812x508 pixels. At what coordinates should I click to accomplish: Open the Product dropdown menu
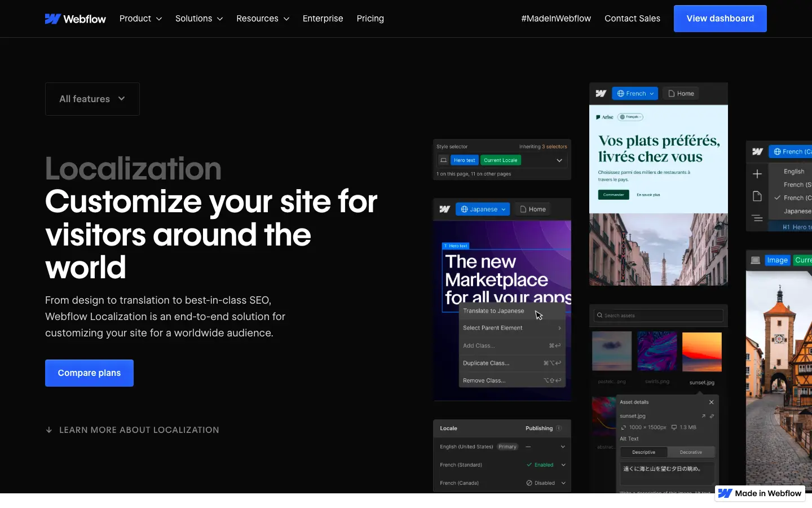[140, 19]
